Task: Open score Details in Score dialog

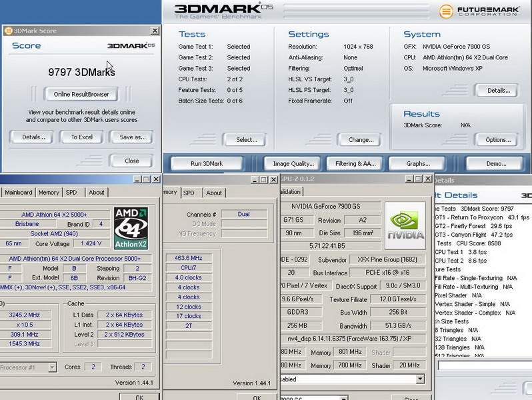Action: pos(33,137)
